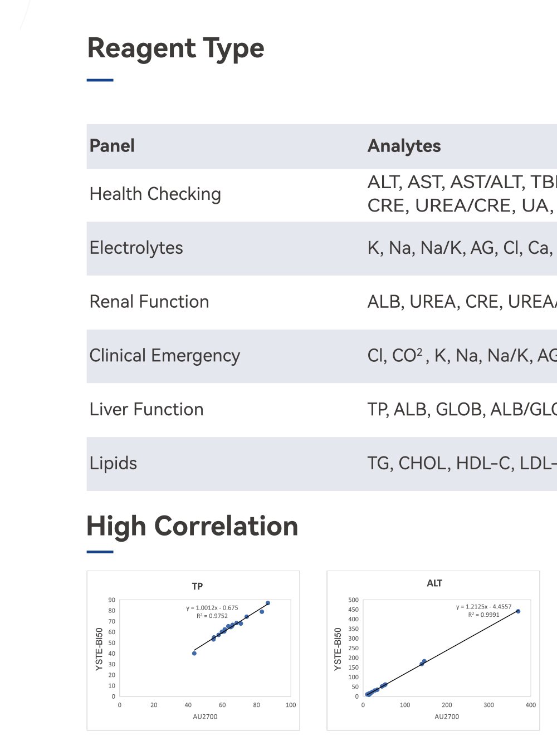Click the TG, CHOL, HDL-C analytes cell
This screenshot has height=756, width=557.
[462, 463]
